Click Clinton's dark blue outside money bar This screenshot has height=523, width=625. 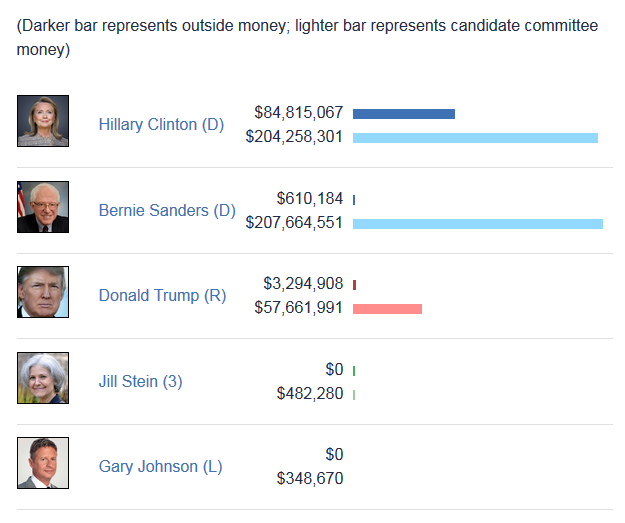coord(404,114)
